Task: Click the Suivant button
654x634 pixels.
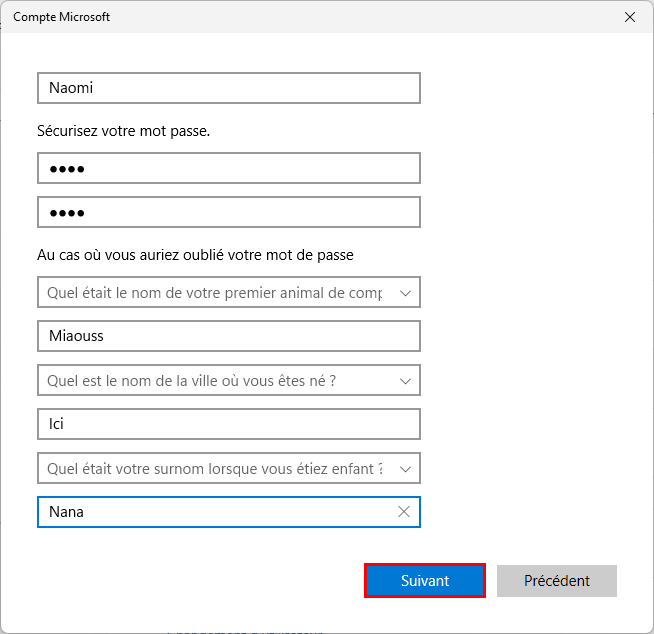Action: (x=425, y=580)
